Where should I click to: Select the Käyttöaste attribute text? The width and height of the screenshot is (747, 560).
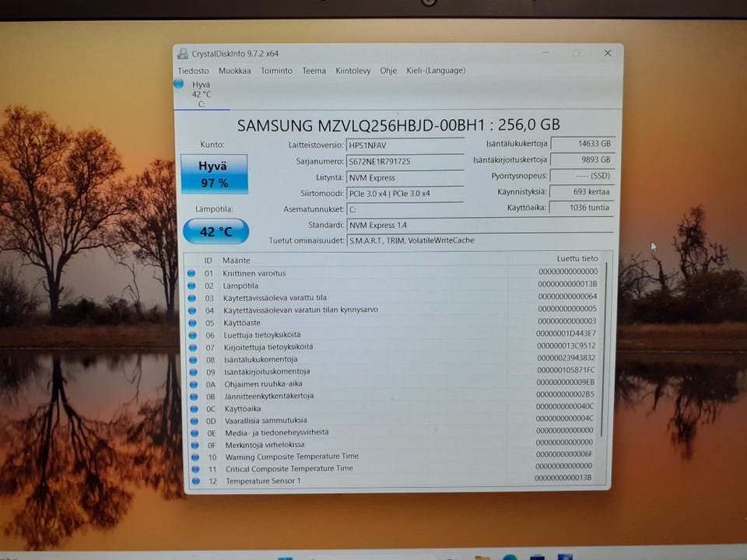[242, 323]
